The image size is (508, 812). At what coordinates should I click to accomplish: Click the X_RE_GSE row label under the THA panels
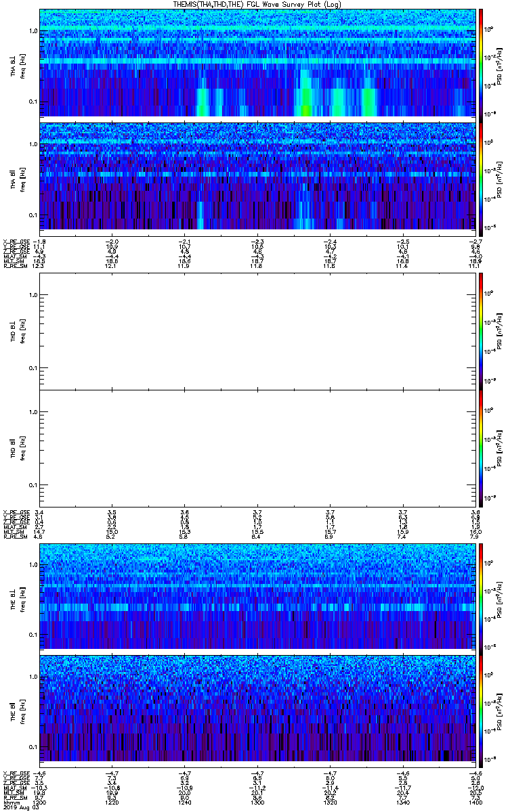(x=16, y=242)
